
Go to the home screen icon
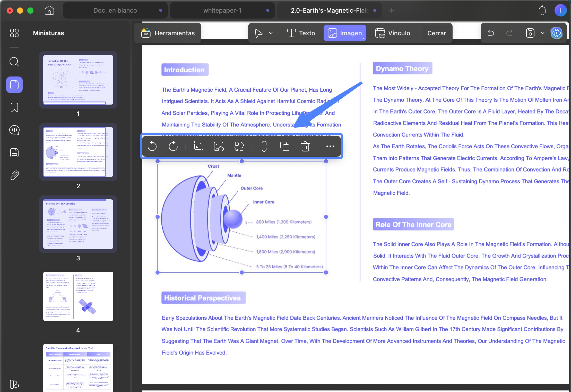[x=49, y=11]
